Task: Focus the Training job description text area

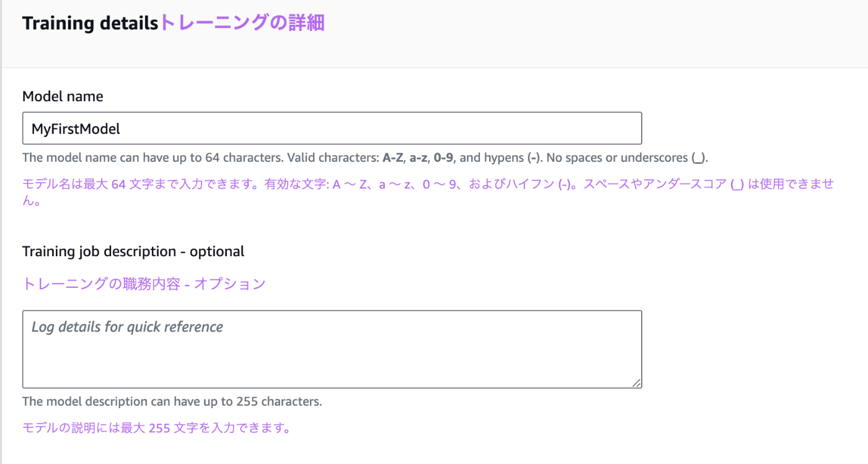Action: point(332,349)
